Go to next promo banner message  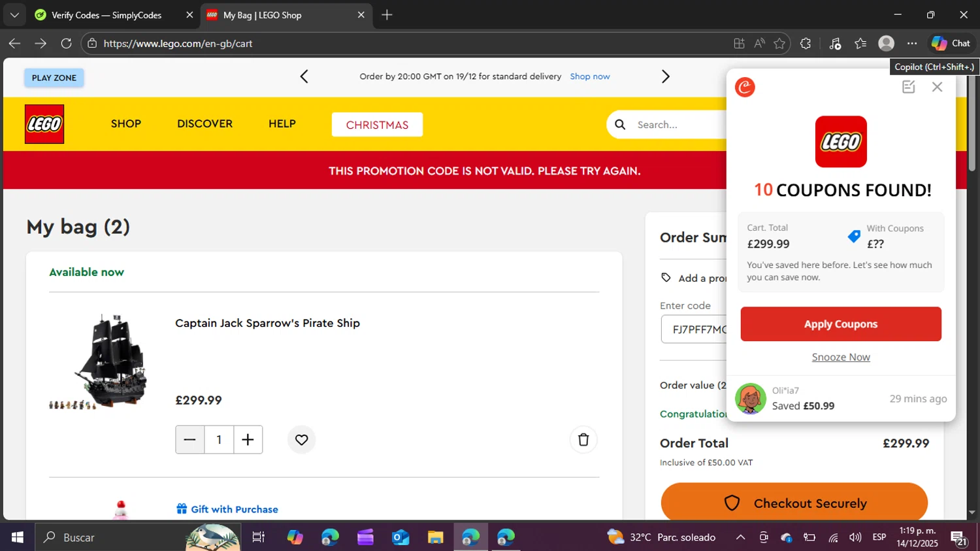point(665,76)
